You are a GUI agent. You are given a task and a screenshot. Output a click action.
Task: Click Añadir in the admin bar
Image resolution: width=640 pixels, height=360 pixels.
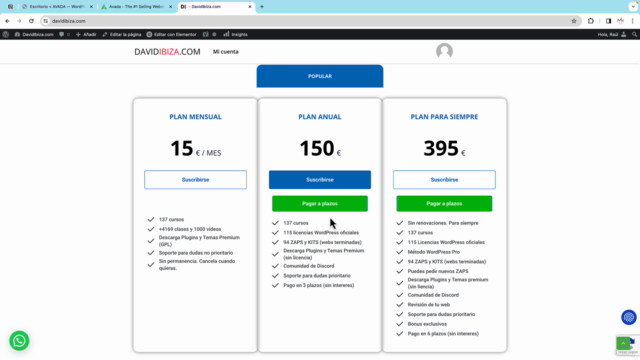click(x=86, y=34)
